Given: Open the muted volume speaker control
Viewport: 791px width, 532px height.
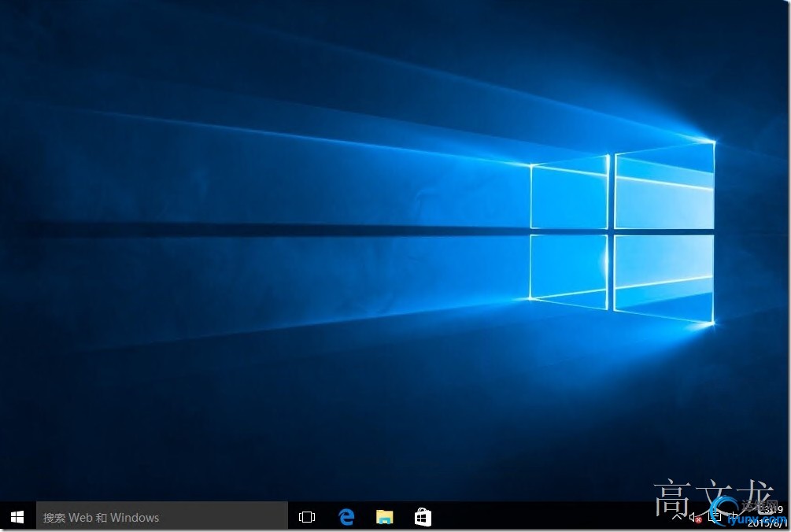Looking at the screenshot, I should [x=694, y=518].
